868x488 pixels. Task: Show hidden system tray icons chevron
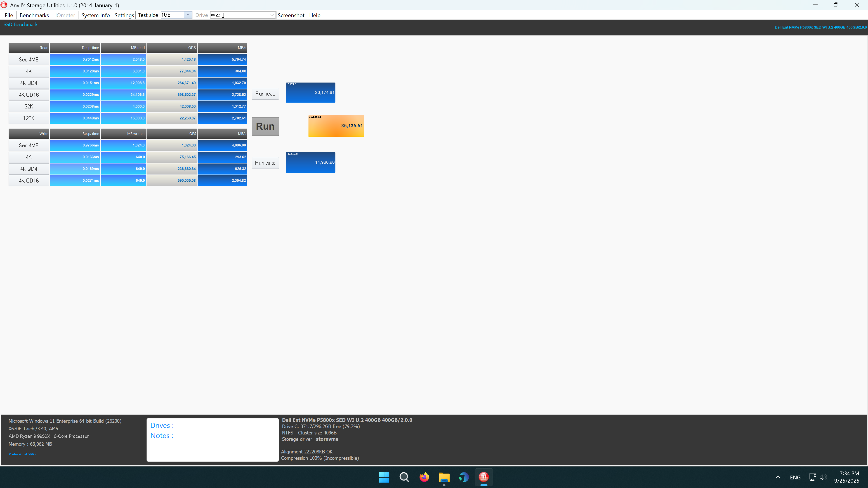[x=778, y=477]
